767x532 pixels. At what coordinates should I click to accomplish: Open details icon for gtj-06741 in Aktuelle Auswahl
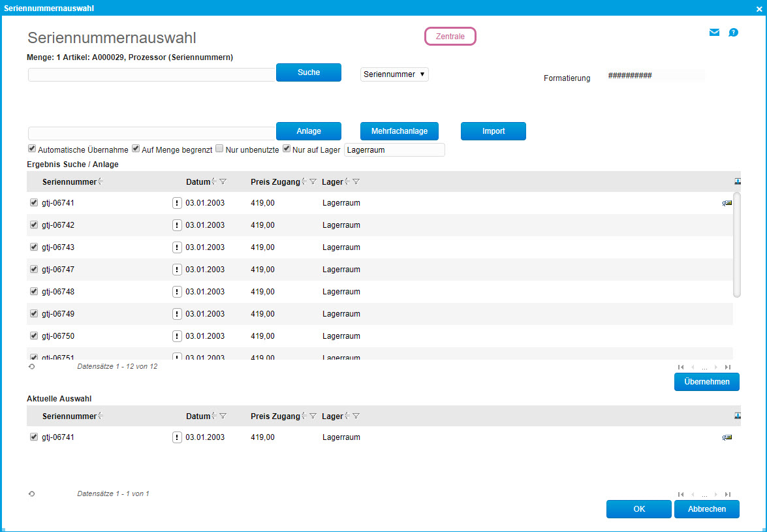click(x=727, y=437)
